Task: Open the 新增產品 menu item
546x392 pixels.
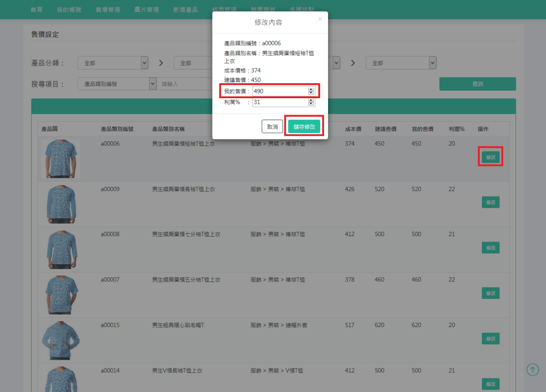Action: click(186, 9)
